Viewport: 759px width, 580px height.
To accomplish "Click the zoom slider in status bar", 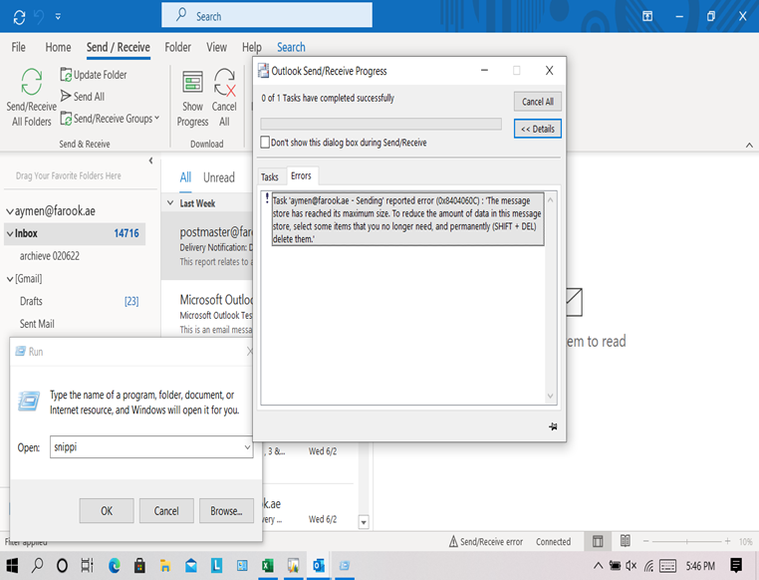I will [686, 541].
